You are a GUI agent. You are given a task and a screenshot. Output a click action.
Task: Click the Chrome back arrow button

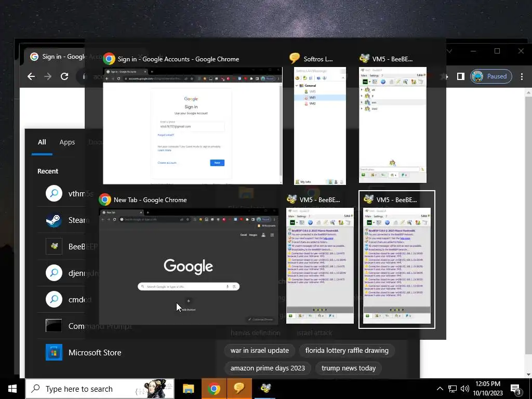coord(31,76)
